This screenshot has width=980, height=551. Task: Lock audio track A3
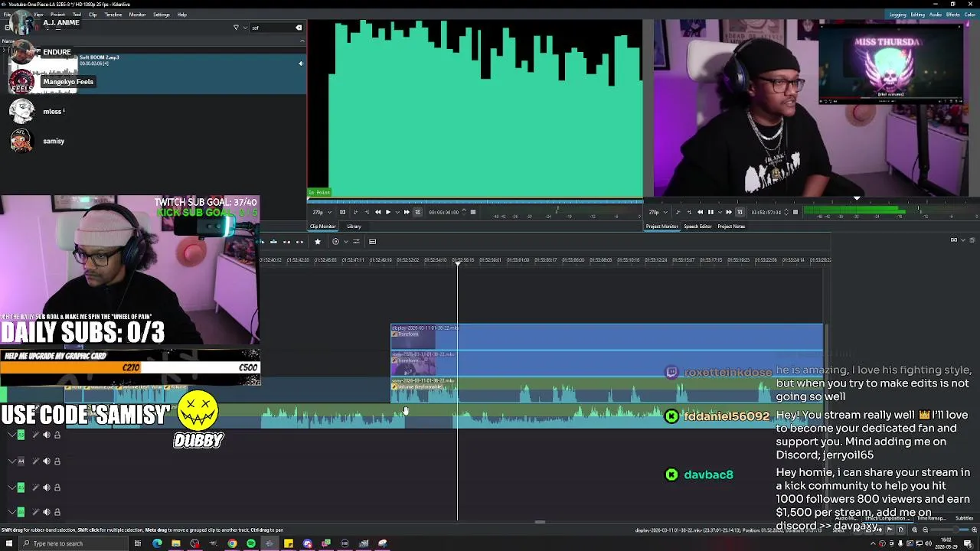click(57, 435)
